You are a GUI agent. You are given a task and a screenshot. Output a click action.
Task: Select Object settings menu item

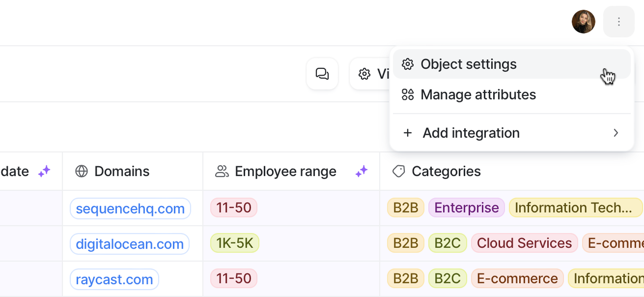click(x=468, y=64)
